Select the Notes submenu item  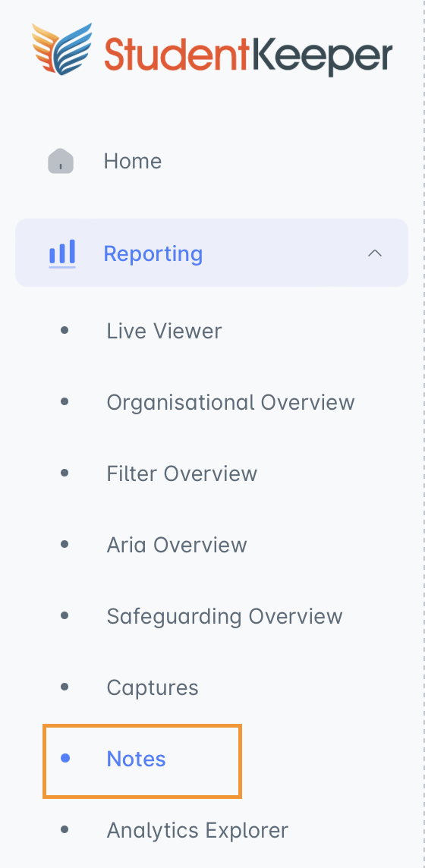[x=136, y=759]
